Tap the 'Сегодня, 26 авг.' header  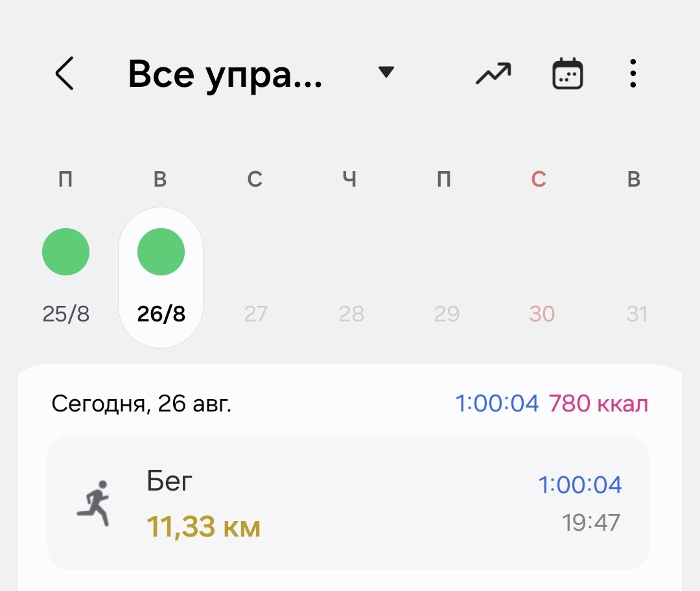tap(141, 404)
